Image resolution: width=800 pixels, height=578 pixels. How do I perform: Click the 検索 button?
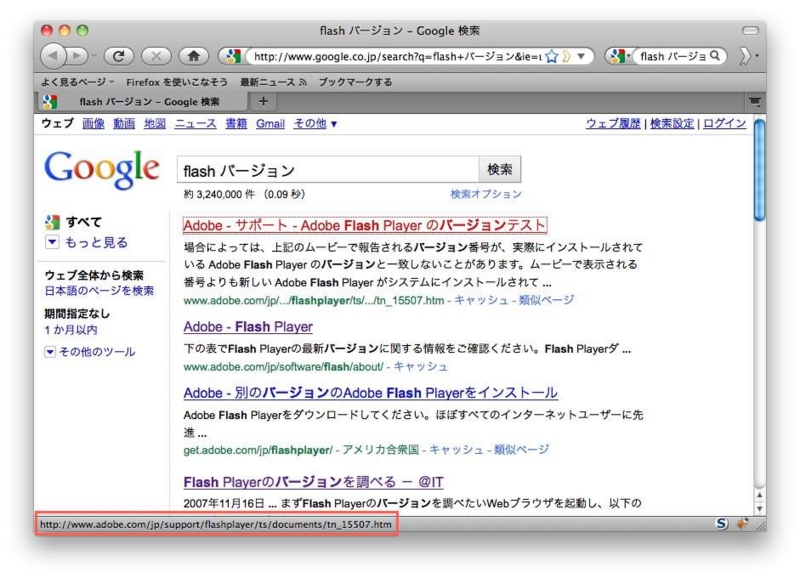pos(499,169)
